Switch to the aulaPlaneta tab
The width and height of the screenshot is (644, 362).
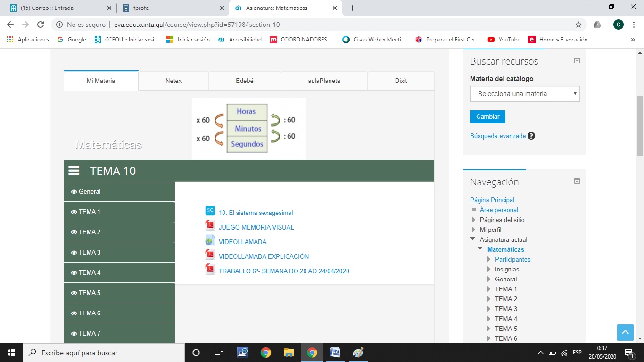click(x=324, y=81)
